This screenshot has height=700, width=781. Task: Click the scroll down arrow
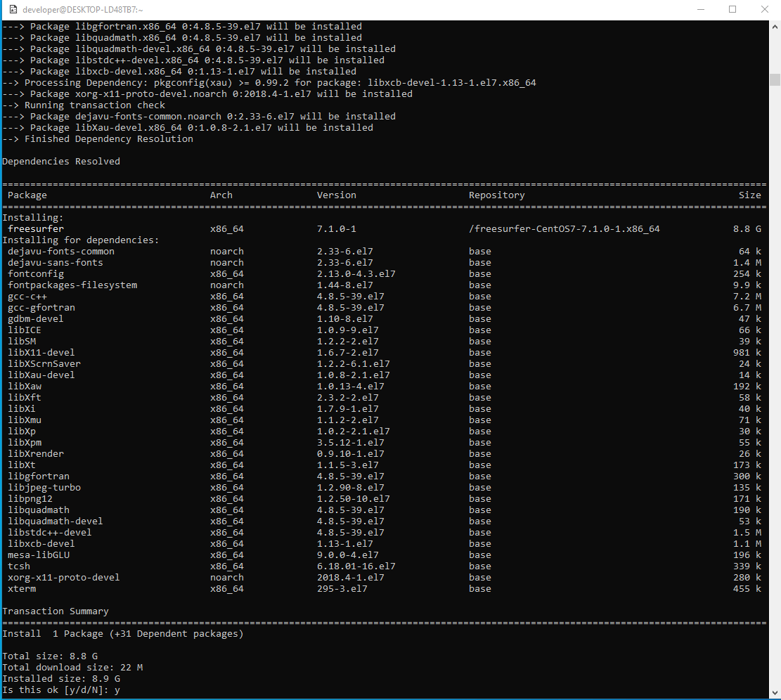tap(775, 694)
